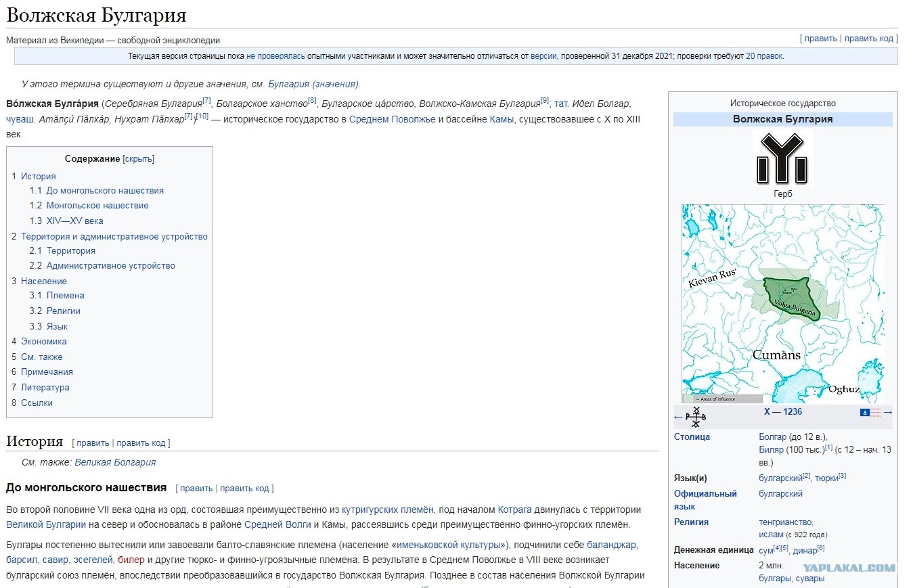The height and width of the screenshot is (588, 913).
Task: Open the 'Великой Булгарии' link in the history paragraph
Action: 46,524
